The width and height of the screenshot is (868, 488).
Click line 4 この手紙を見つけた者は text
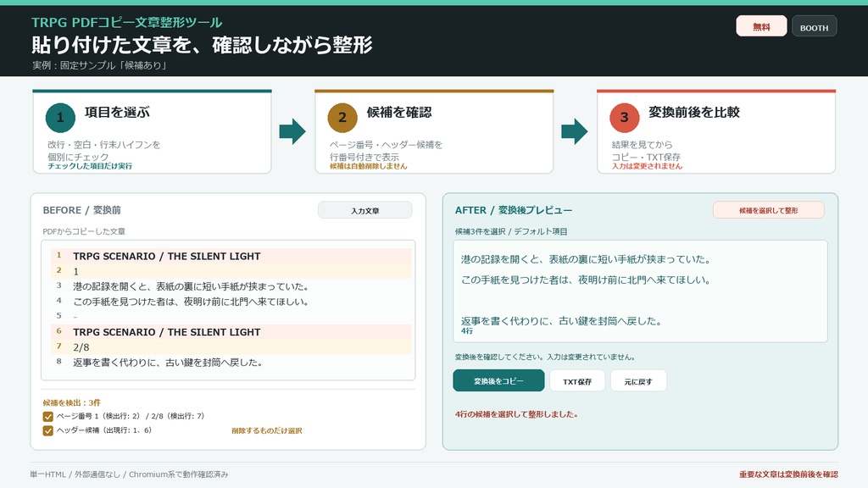pyautogui.click(x=191, y=302)
